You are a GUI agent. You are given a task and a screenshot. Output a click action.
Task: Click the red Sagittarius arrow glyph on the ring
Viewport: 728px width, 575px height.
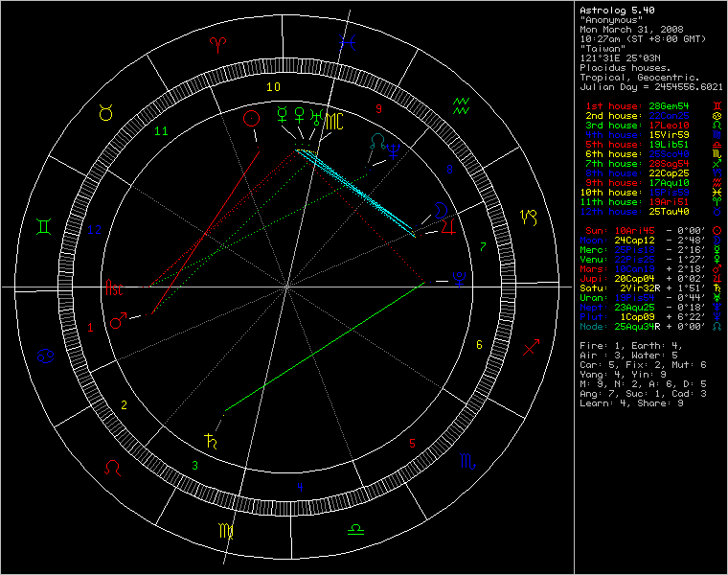(531, 347)
